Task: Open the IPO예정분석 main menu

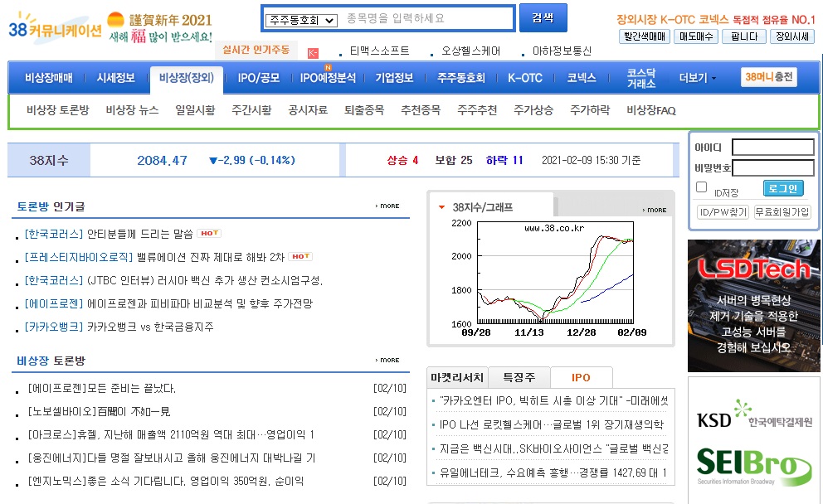Action: pos(328,78)
